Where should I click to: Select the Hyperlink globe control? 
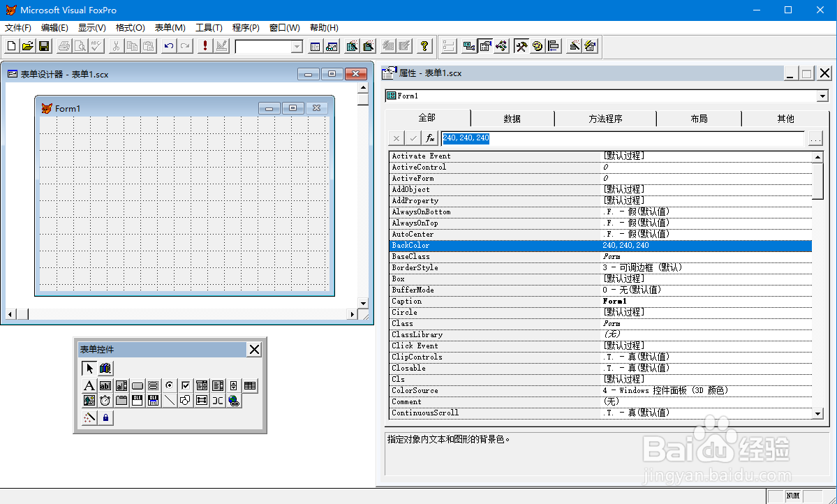(233, 401)
